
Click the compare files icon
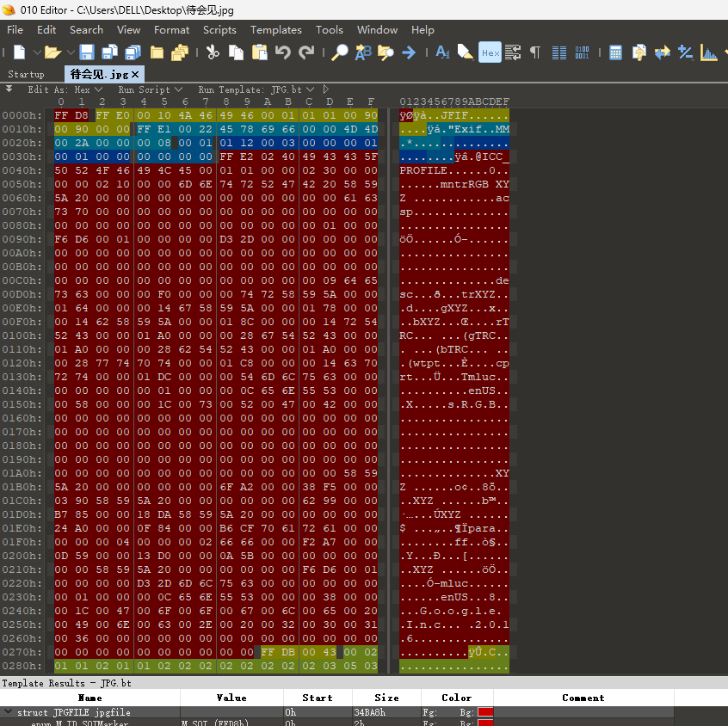(639, 52)
